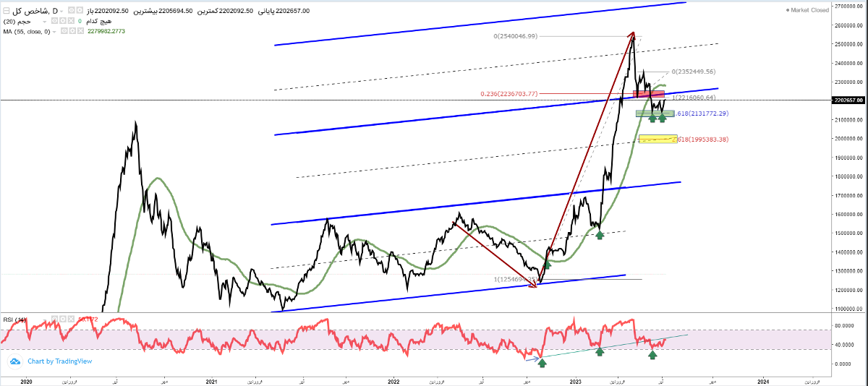
Task: Hide the volume (20) indicator
Action: coord(54,21)
